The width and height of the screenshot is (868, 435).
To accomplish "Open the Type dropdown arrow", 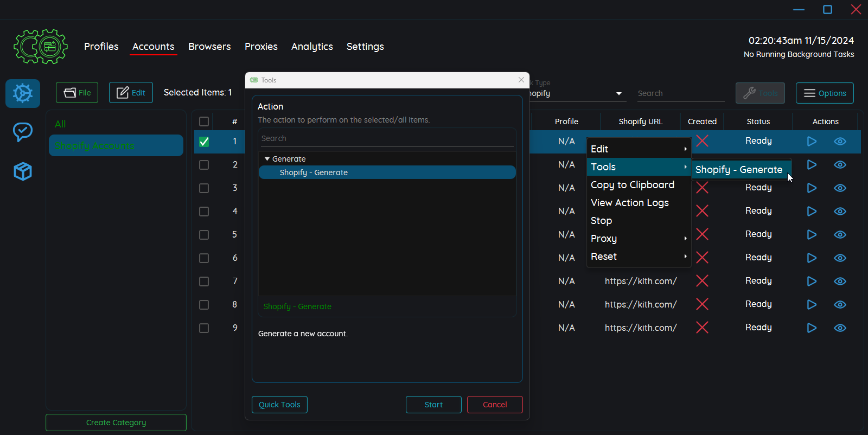I will click(619, 94).
